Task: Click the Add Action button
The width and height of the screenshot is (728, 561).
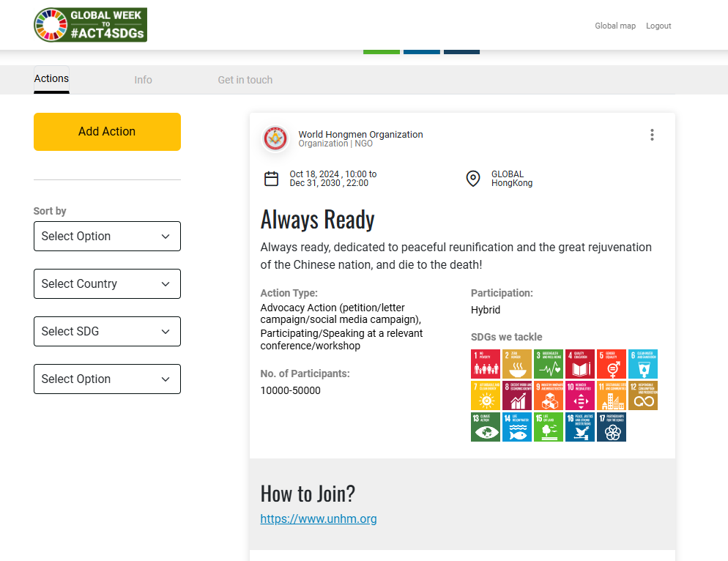Action: click(x=107, y=132)
